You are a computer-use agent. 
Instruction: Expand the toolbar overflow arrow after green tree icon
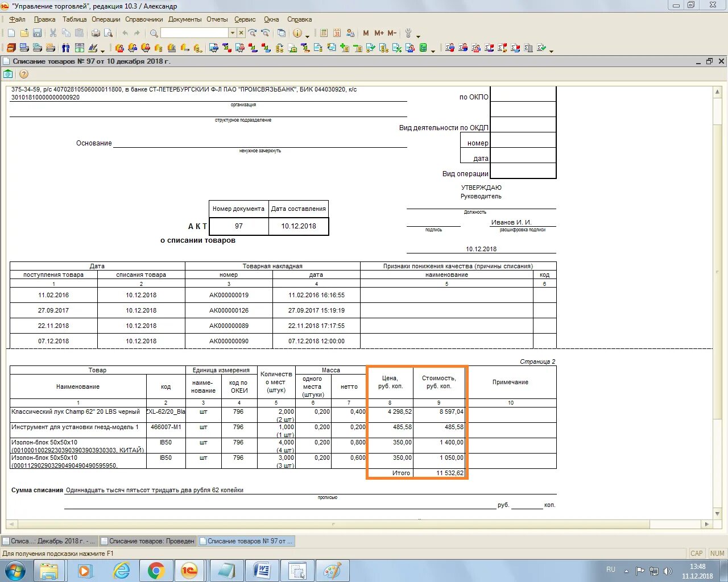433,51
